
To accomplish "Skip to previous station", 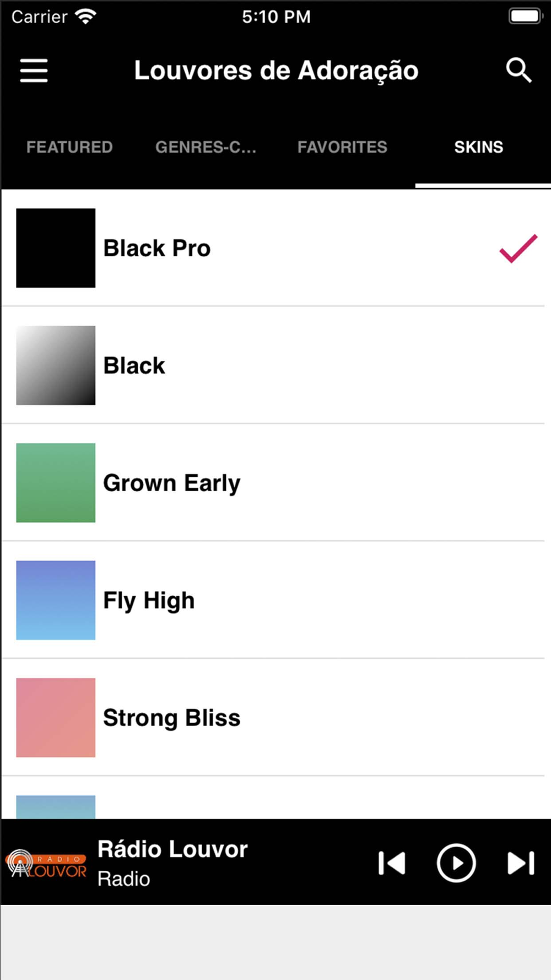I will pos(392,863).
